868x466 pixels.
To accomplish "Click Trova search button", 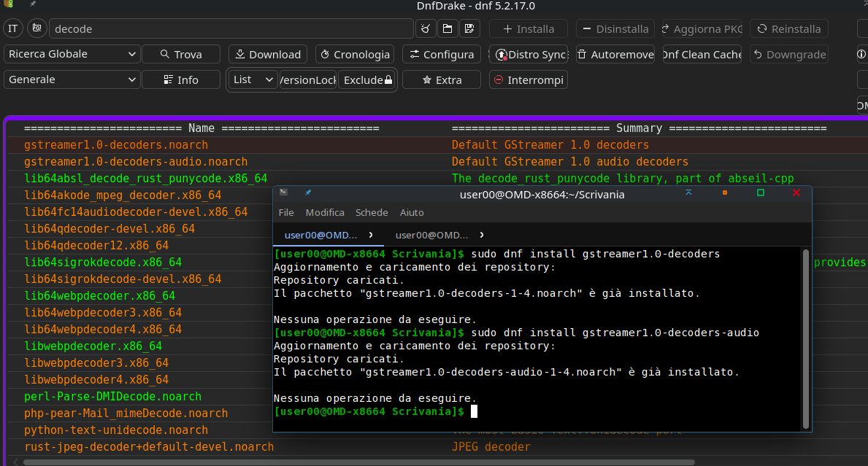I will pyautogui.click(x=181, y=54).
